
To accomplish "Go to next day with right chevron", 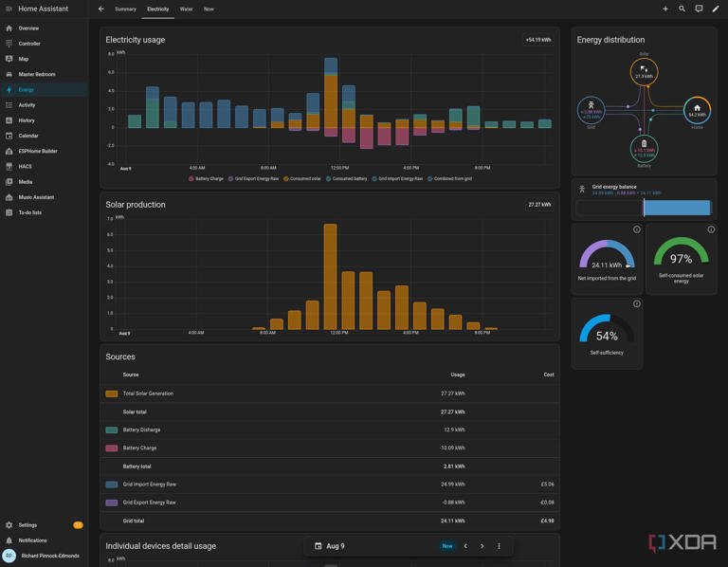I will click(x=482, y=546).
